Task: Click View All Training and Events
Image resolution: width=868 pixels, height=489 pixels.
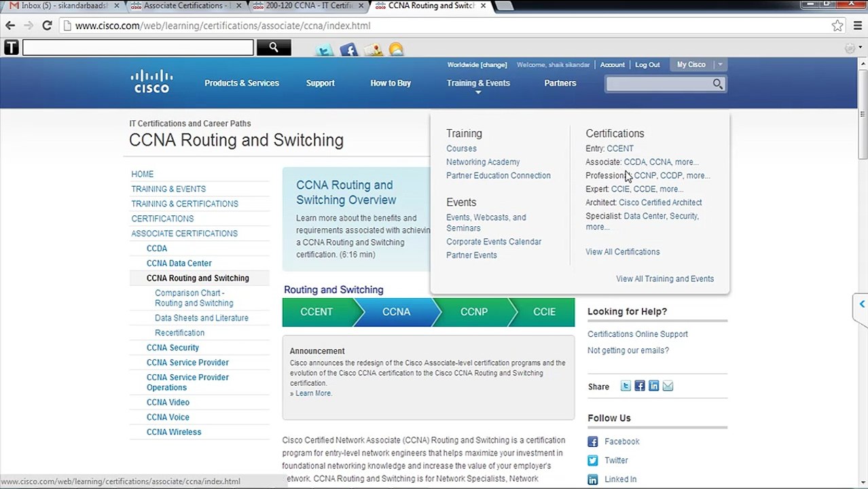Action: [x=665, y=279]
